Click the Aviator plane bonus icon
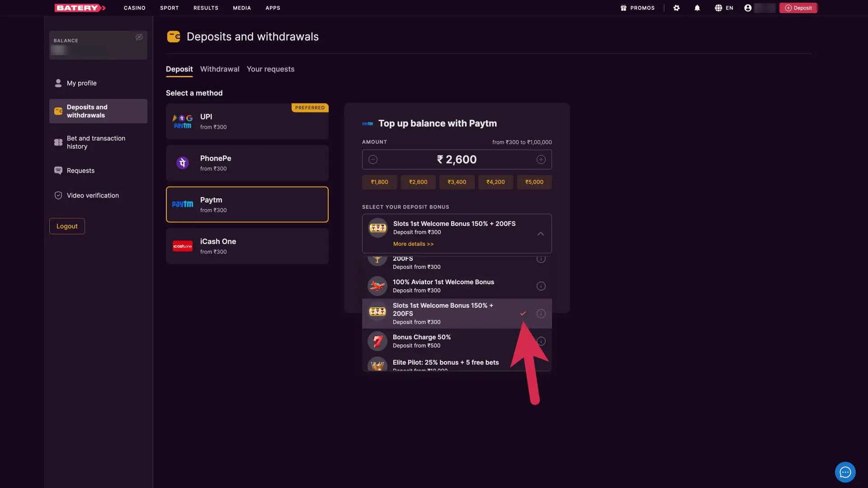Screen dimensions: 868x488 pyautogui.click(x=377, y=286)
